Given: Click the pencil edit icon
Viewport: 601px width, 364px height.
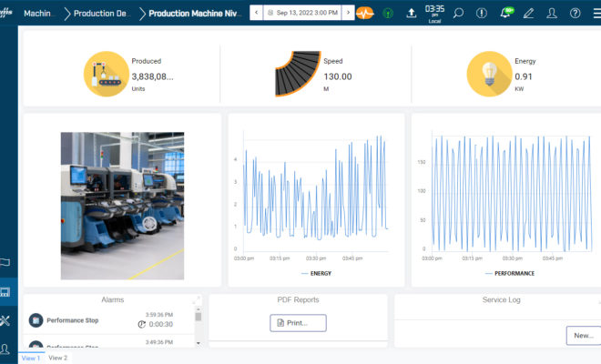Looking at the screenshot, I should 529,14.
